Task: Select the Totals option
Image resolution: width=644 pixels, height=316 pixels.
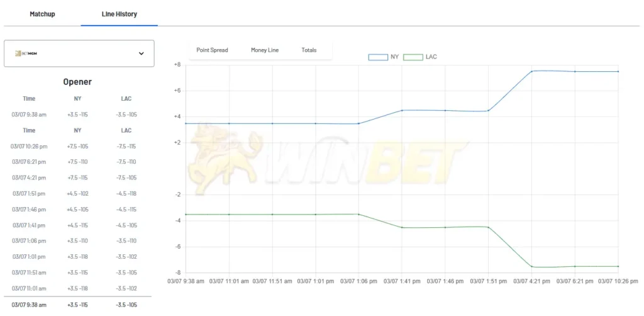Action: (x=309, y=50)
